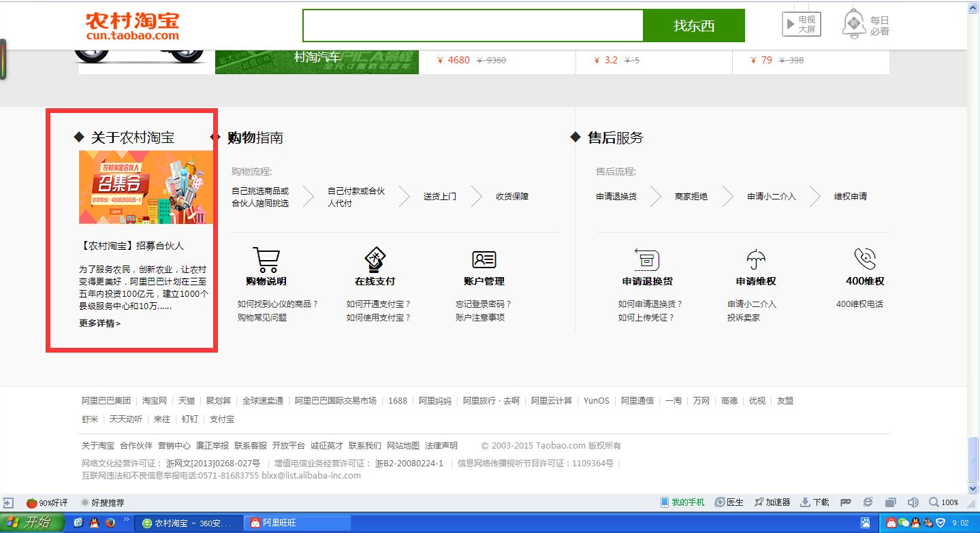Viewport: 980px width, 533px height.
Task: Click 1688 footer link
Action: [398, 401]
